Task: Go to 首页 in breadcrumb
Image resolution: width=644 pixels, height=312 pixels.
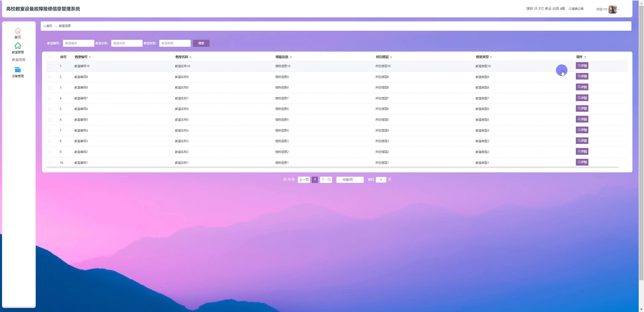Action: point(49,26)
